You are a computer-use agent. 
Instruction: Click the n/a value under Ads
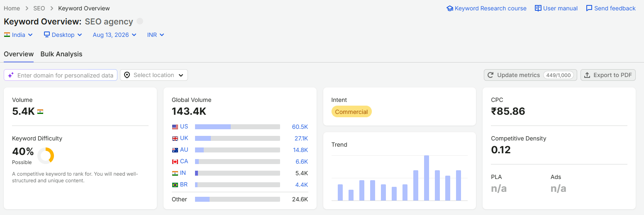[559, 188]
